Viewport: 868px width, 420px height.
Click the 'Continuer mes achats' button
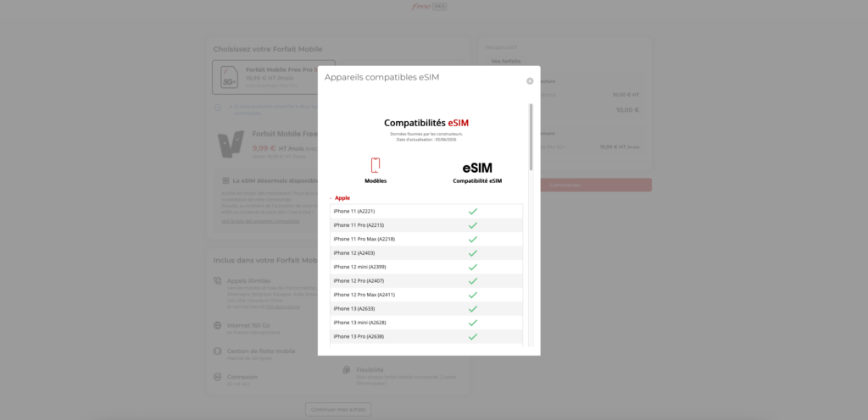(338, 410)
